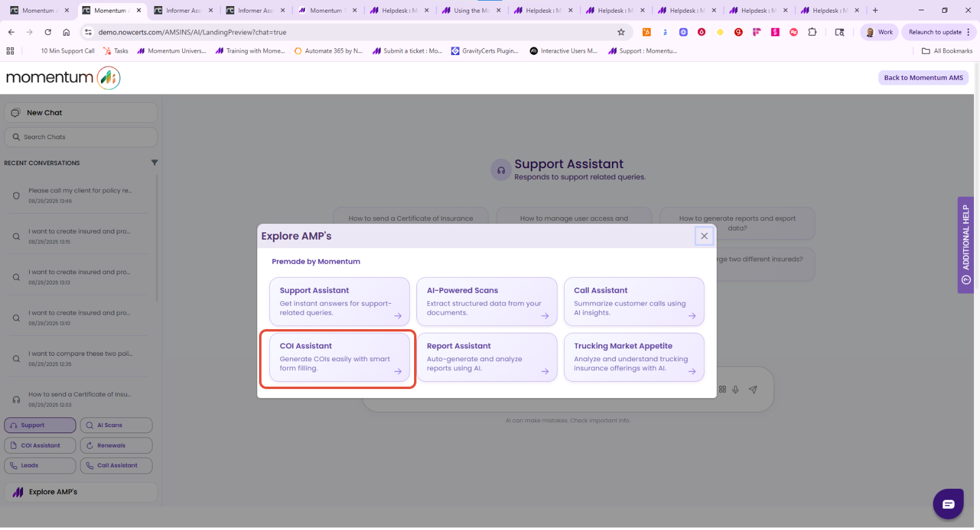Open the Call Assistant card in dialog

click(x=634, y=301)
